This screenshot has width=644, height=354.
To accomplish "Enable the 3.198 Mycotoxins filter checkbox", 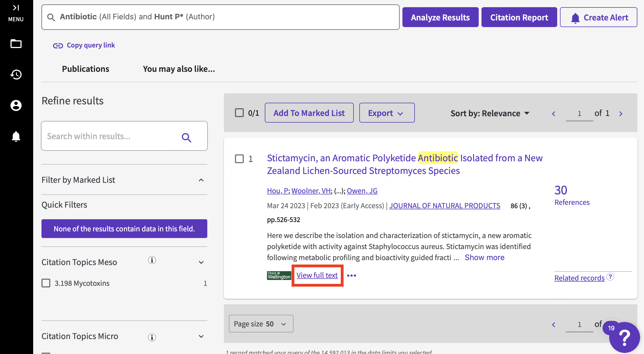I will coord(46,283).
